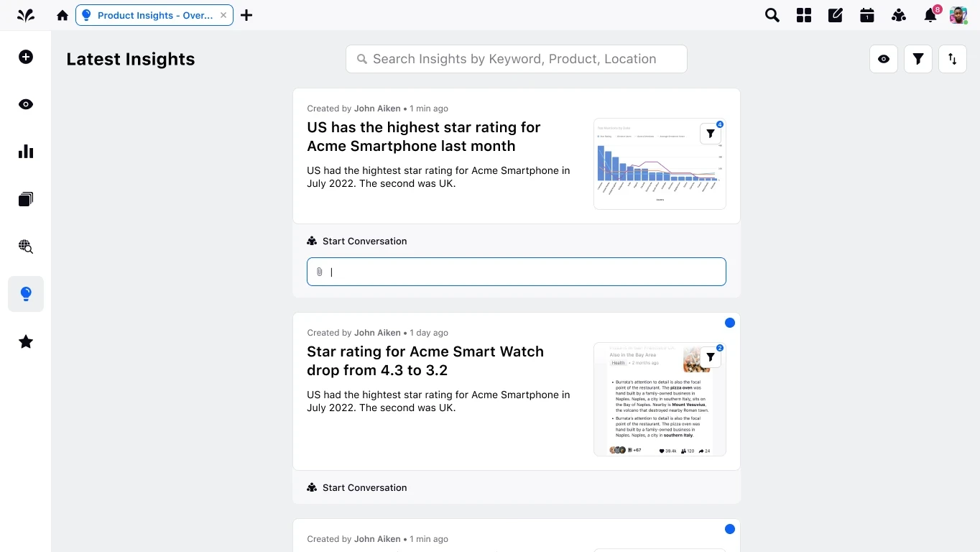The width and height of the screenshot is (980, 552).
Task: Open the apps grid launcher icon
Action: click(x=804, y=15)
